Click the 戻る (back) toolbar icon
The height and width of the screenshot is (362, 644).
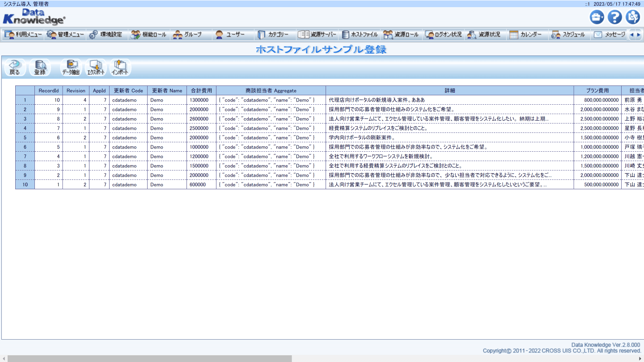(x=14, y=67)
